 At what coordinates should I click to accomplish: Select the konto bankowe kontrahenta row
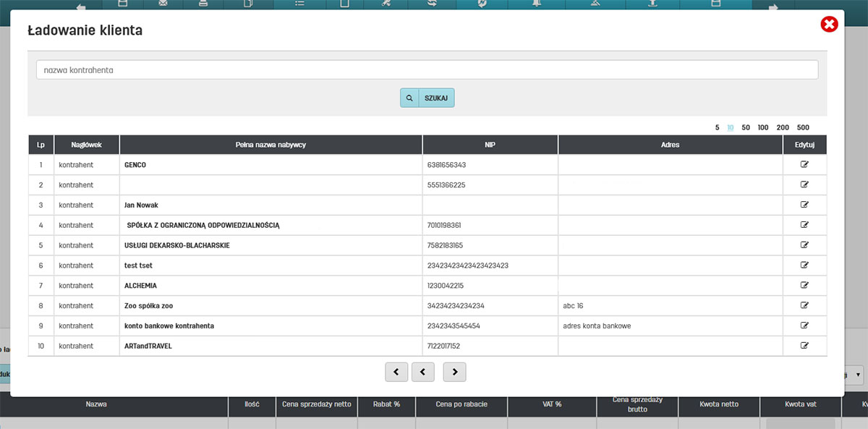169,326
